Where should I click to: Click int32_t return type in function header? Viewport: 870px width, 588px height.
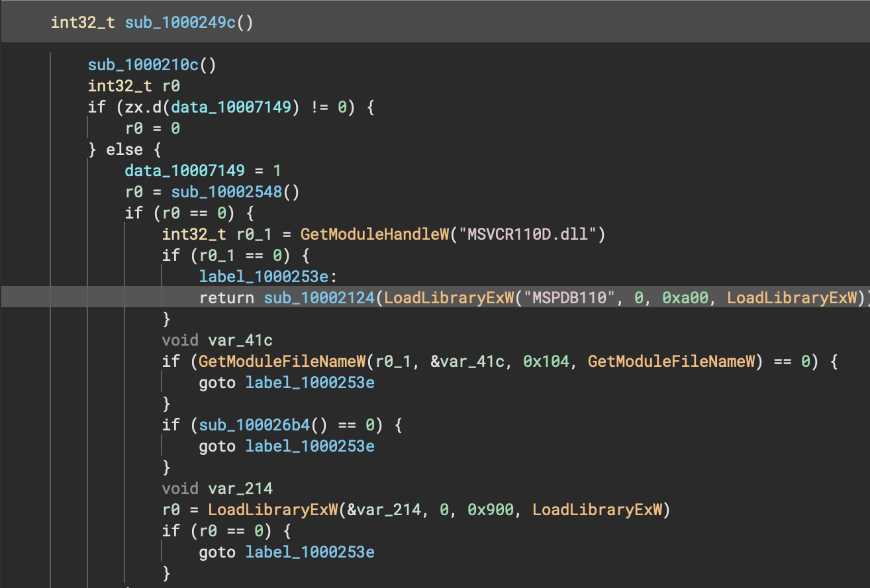point(83,23)
